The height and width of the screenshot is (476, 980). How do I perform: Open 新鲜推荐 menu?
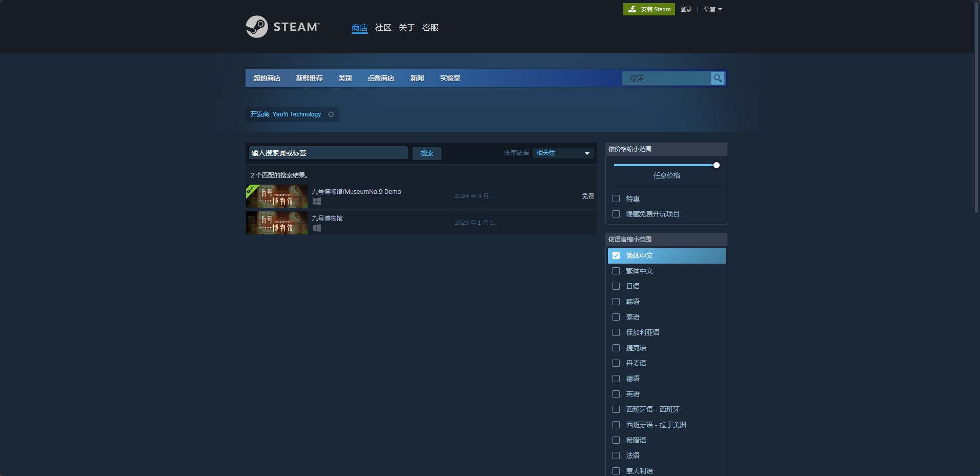click(309, 78)
